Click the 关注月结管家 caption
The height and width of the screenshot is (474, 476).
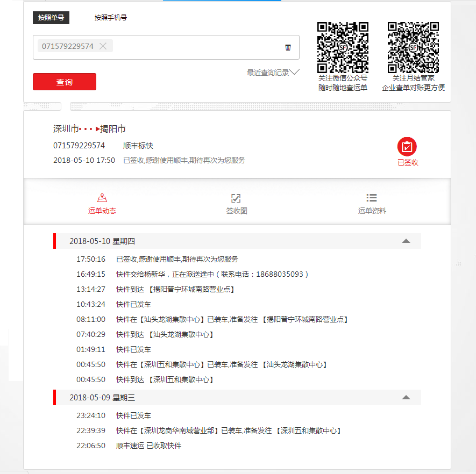click(413, 78)
